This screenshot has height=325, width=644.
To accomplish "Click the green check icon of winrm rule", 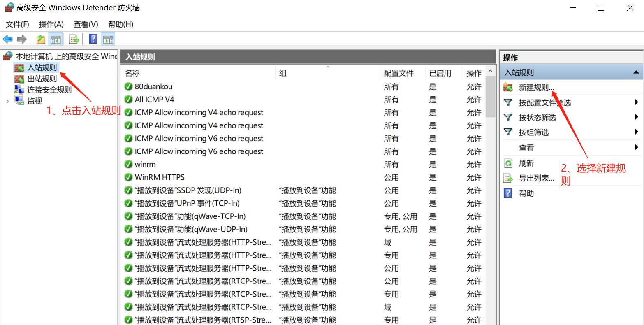I will (128, 164).
